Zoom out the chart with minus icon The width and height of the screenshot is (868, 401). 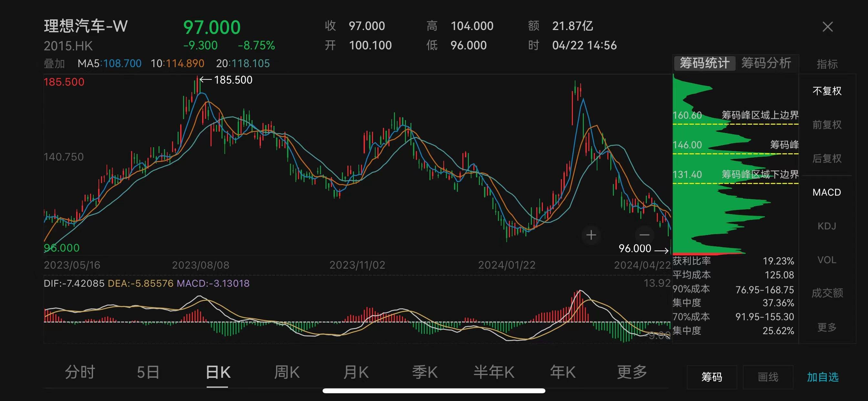coord(644,235)
